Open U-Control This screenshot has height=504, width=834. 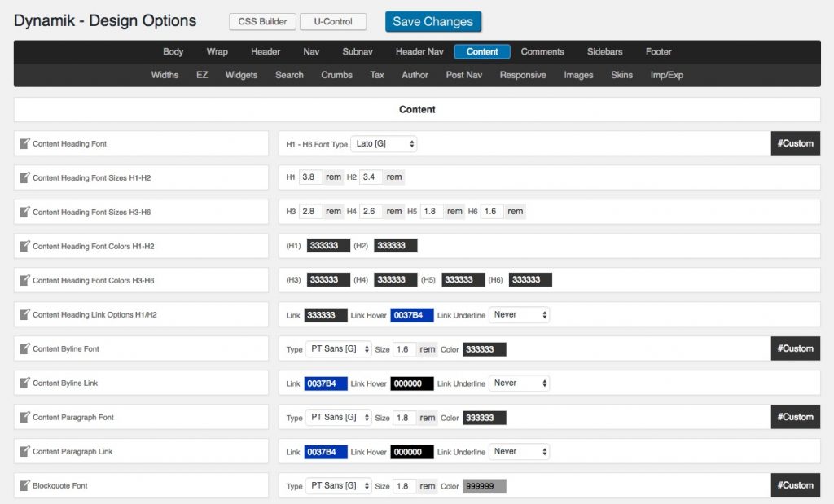coord(333,22)
